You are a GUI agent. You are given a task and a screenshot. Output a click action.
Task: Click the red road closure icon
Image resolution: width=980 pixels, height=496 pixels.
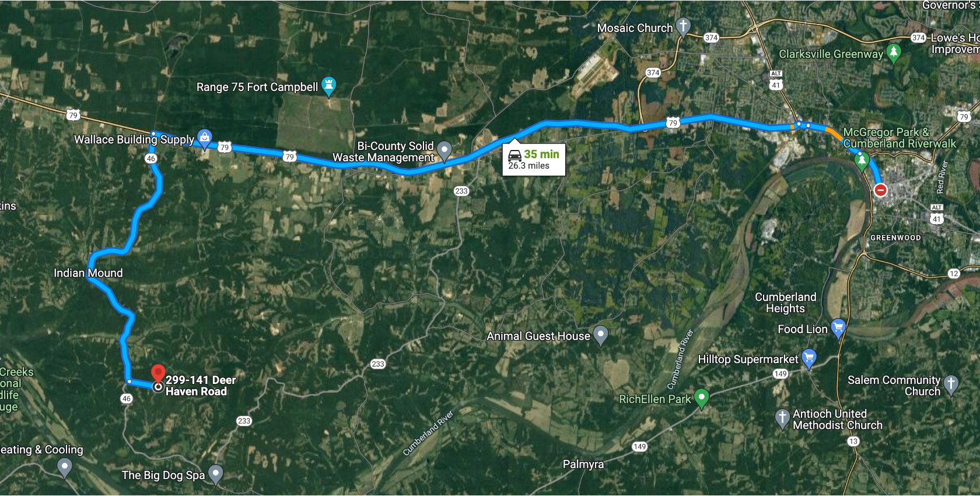click(x=881, y=190)
